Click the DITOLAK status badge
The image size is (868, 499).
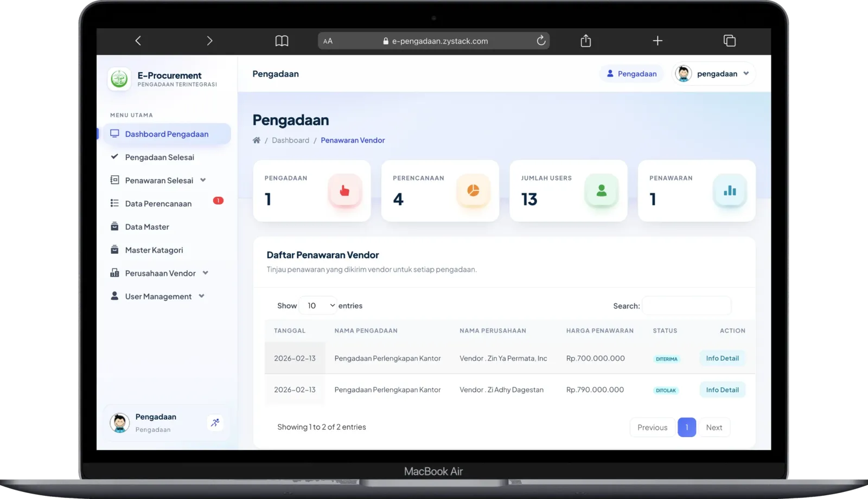pyautogui.click(x=666, y=391)
